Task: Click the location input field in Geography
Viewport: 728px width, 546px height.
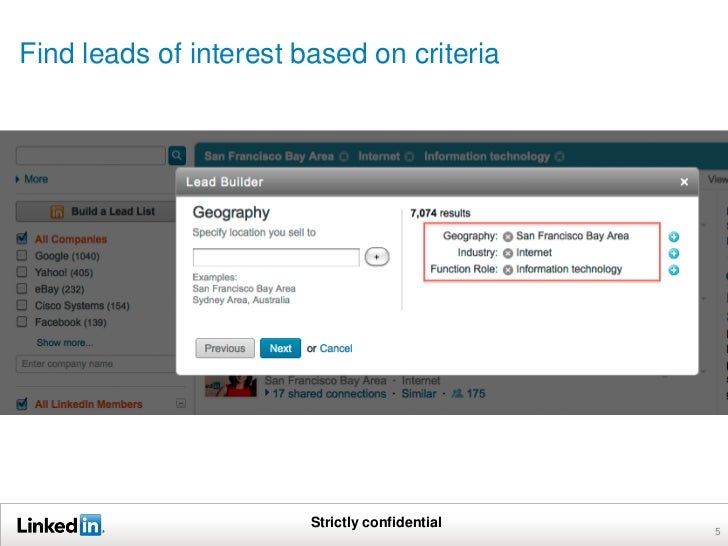Action: click(x=276, y=257)
